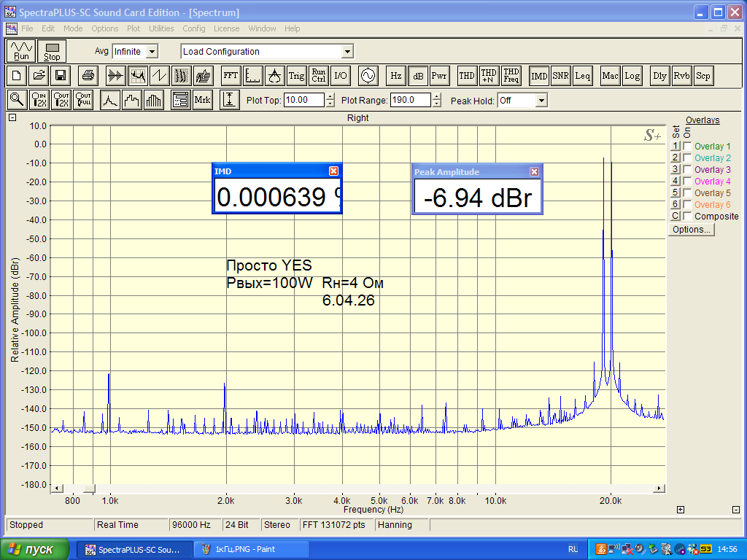
Task: Select the spectrum view icon
Action: (x=138, y=76)
